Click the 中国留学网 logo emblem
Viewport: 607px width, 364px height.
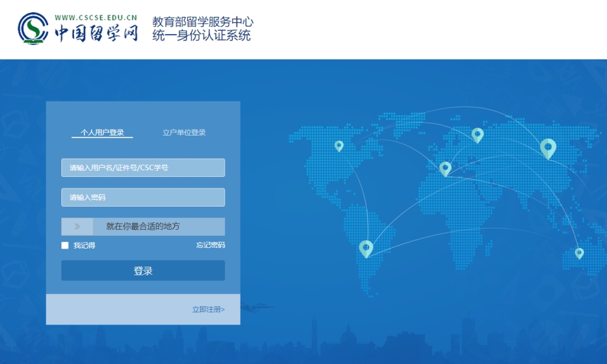(33, 29)
